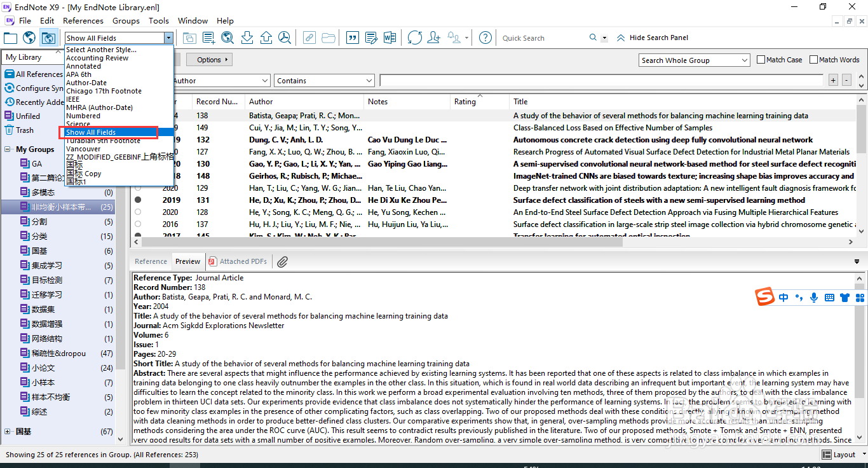The width and height of the screenshot is (868, 468).
Task: Click the search term text field
Action: point(602,81)
